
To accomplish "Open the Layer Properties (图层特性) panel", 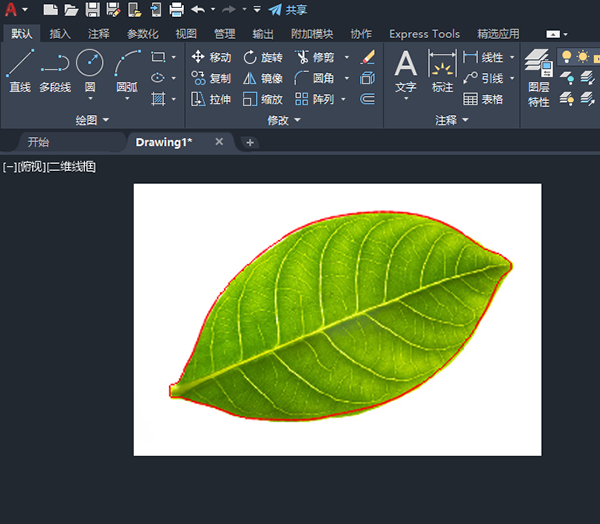I will tap(538, 77).
